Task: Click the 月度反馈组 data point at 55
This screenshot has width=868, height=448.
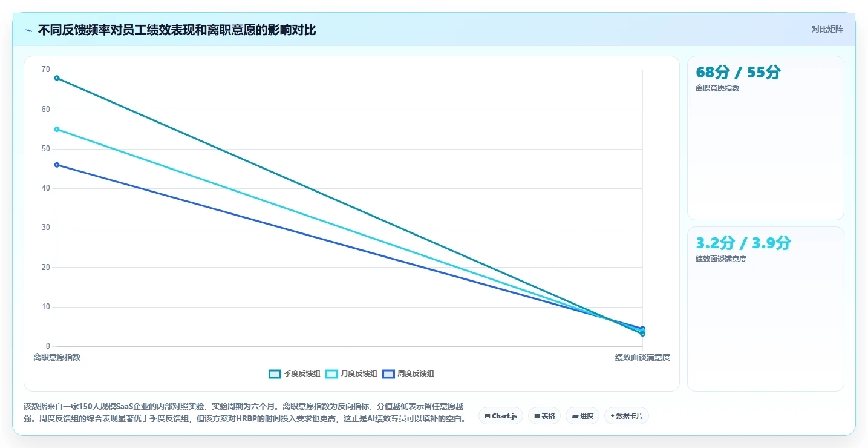Action: 57,129
